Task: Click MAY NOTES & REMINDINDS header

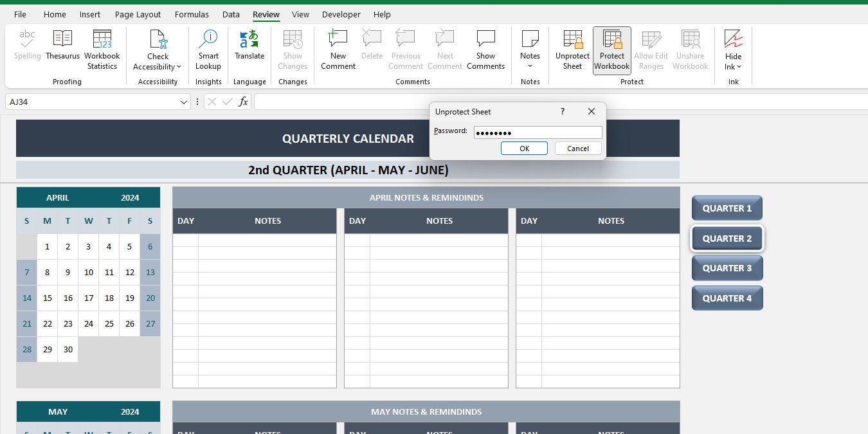Action: pos(426,411)
